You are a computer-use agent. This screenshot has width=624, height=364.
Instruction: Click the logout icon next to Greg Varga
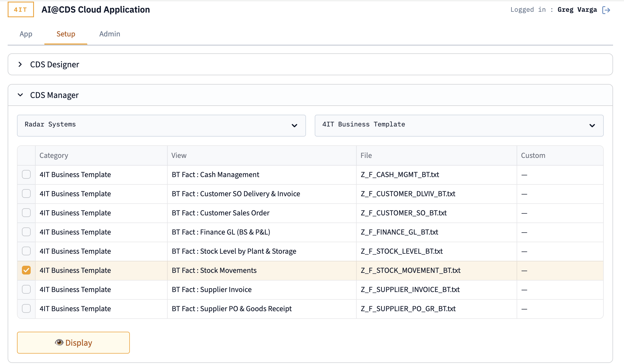pyautogui.click(x=607, y=10)
